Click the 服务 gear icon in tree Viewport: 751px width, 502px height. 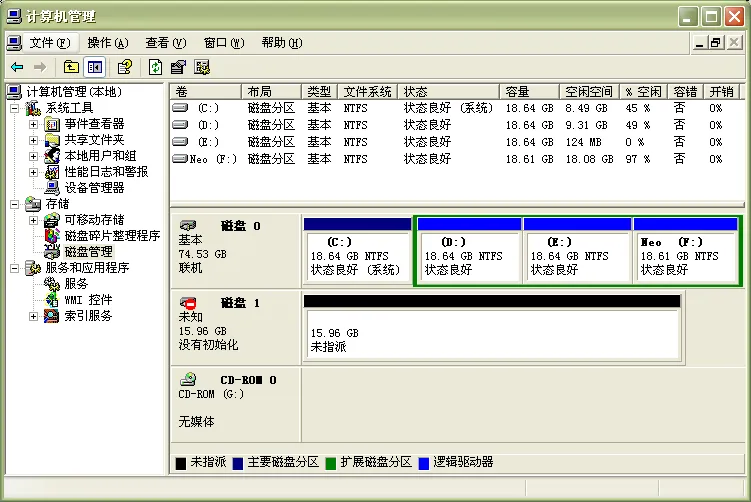(52, 284)
